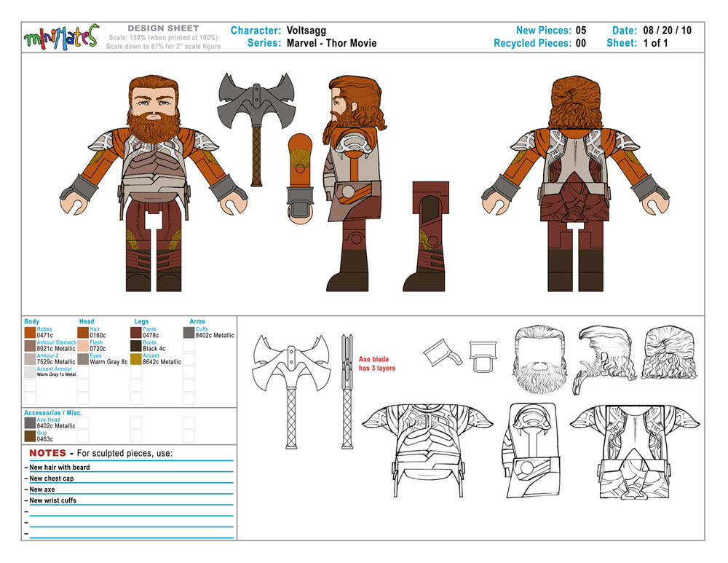Select the series text 'Marvel - Thor Movie'

pyautogui.click(x=331, y=43)
